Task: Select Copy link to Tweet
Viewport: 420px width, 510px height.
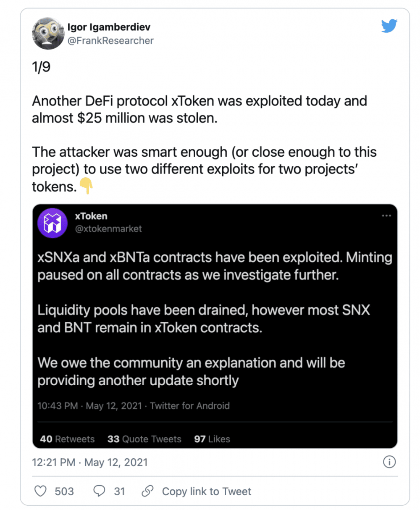Action: [206, 491]
